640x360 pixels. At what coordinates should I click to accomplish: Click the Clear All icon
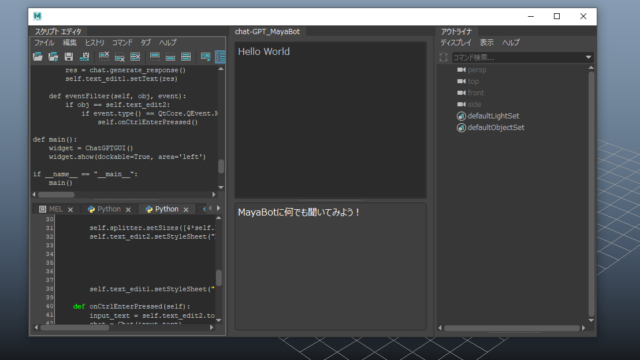135,57
